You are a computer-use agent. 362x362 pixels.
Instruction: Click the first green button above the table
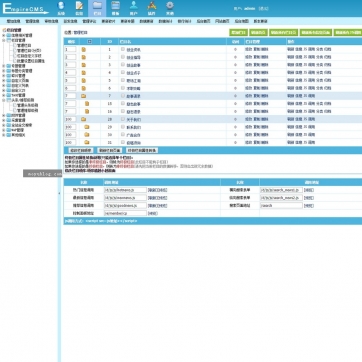[238, 33]
